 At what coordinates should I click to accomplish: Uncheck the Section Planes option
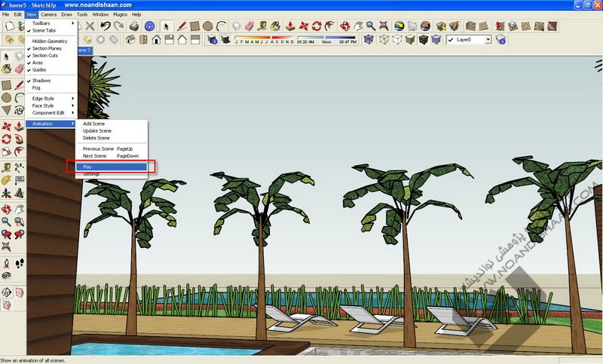46,48
